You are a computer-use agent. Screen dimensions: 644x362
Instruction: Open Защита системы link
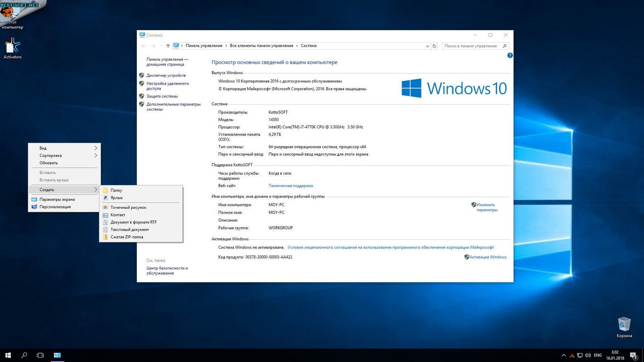pos(162,97)
